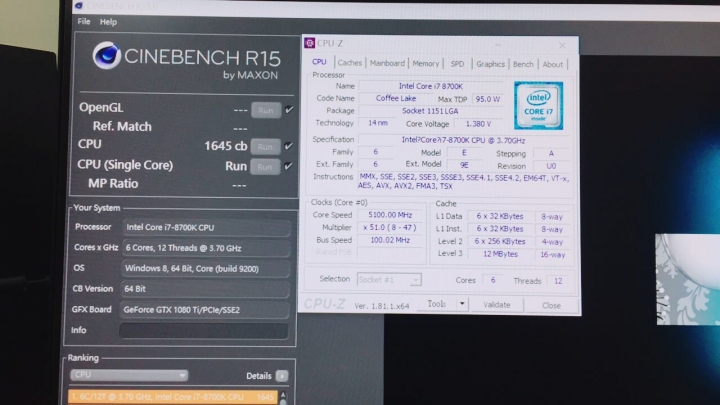
Task: Select the top 1645 ranking entry
Action: pos(173,397)
